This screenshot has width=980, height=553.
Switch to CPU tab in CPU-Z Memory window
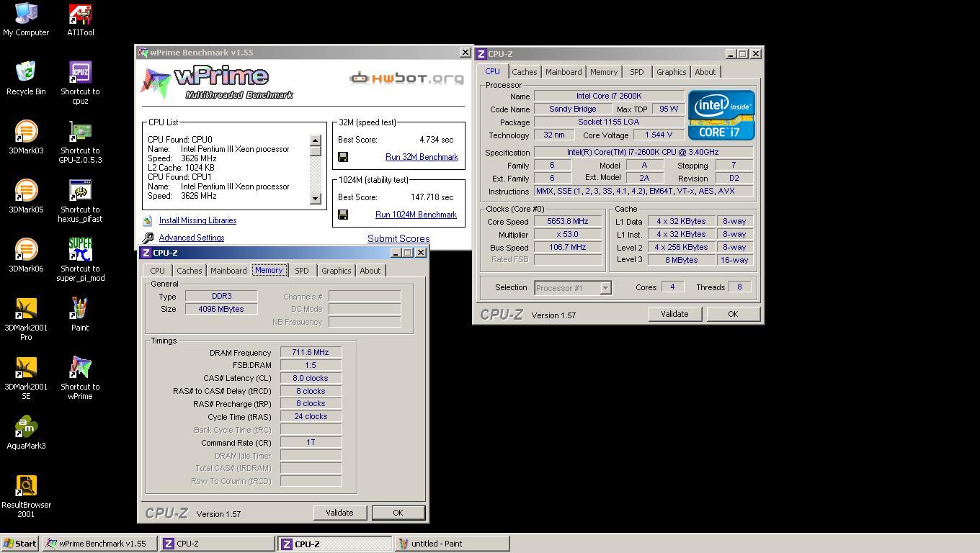coord(157,271)
